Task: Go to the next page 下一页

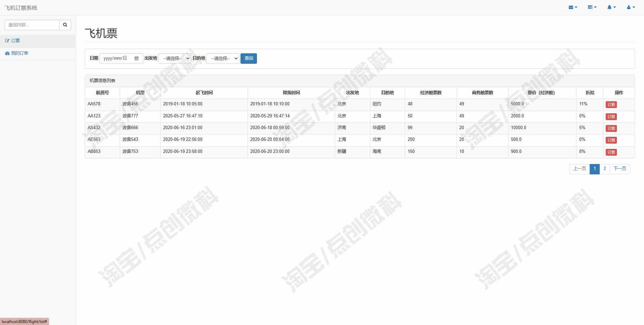Action: (620, 169)
